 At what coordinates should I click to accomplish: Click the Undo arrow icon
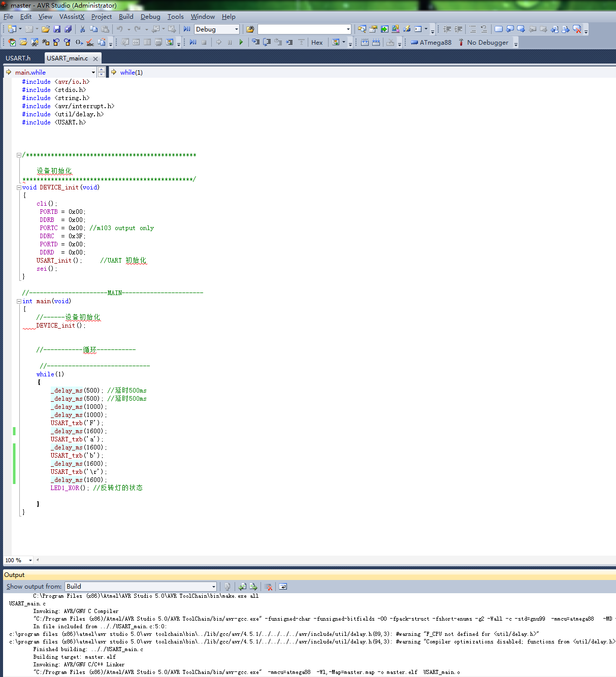[x=120, y=29]
